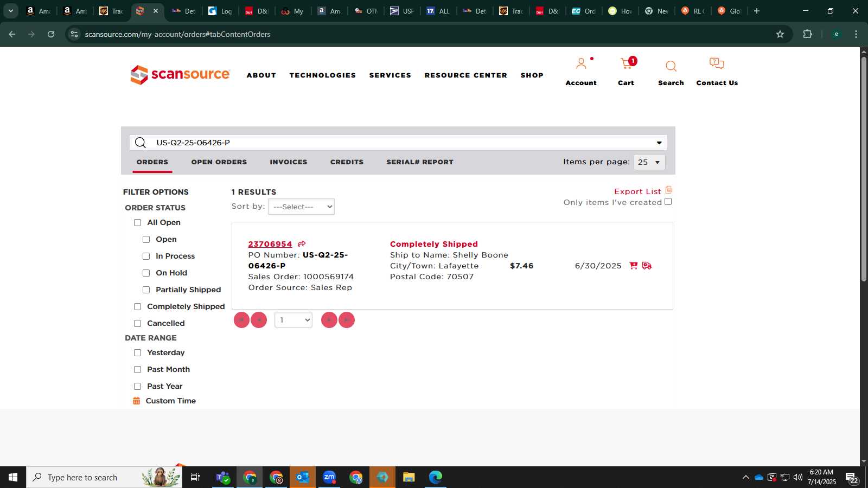
Task: Open order number 23706954 link
Action: (x=270, y=244)
